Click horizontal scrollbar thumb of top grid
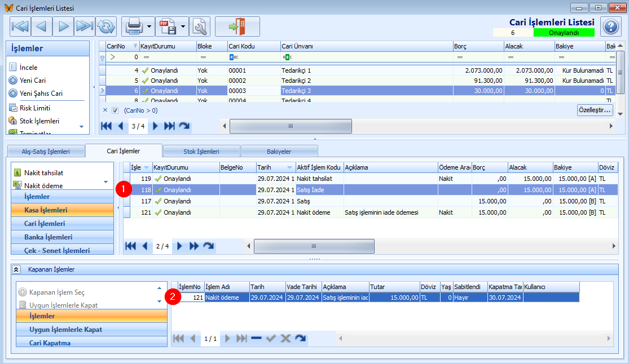Screen dimensions: 629x364 pyautogui.click(x=291, y=126)
